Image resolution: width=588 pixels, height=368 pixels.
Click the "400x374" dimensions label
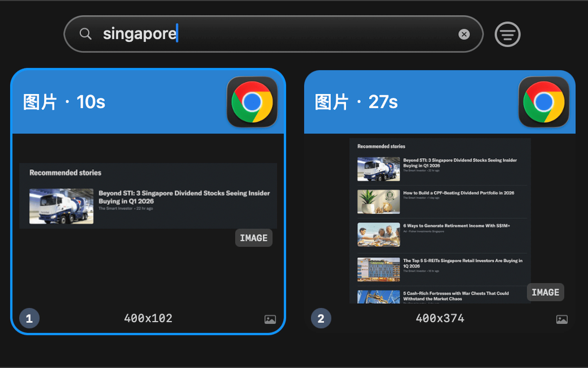tap(440, 318)
